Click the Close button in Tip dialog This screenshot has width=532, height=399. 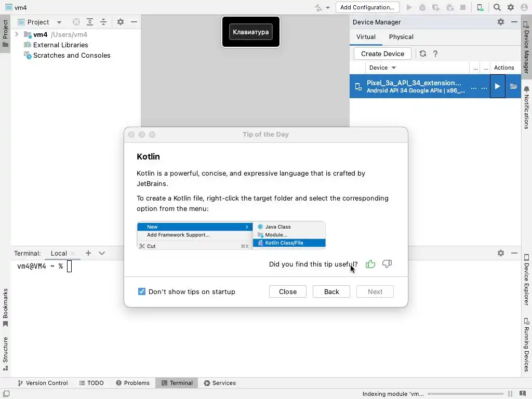coord(288,292)
